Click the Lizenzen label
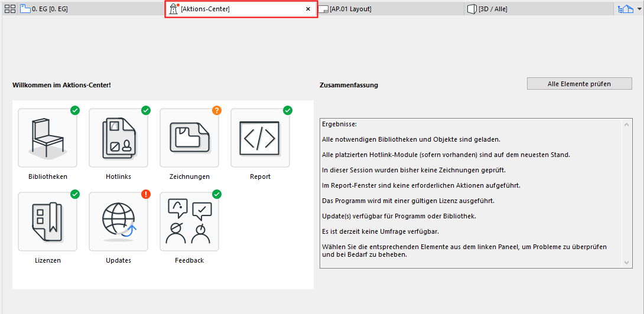 tap(48, 261)
